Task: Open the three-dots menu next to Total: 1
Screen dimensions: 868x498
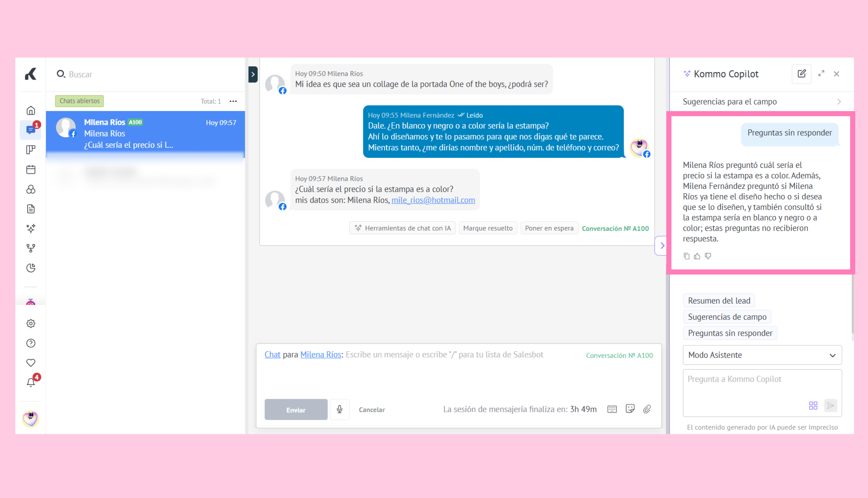Action: [x=233, y=101]
